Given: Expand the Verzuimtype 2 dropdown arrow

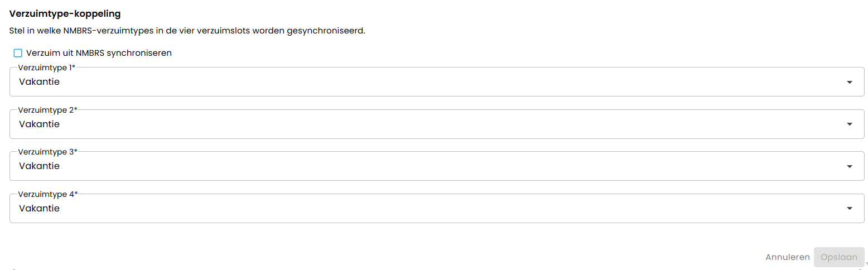Looking at the screenshot, I should point(850,124).
